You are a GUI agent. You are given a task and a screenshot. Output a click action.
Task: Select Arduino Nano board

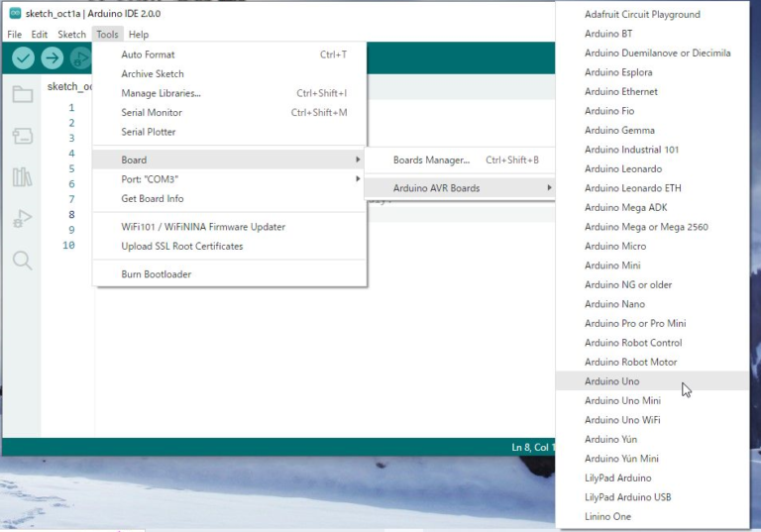pos(652,304)
